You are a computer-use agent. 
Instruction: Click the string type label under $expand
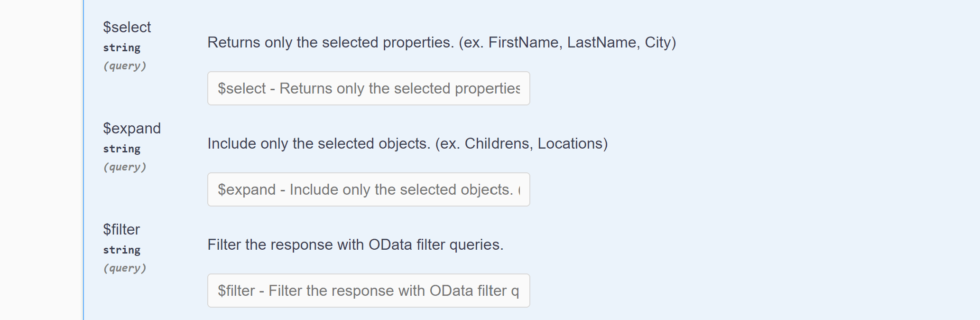pos(121,149)
